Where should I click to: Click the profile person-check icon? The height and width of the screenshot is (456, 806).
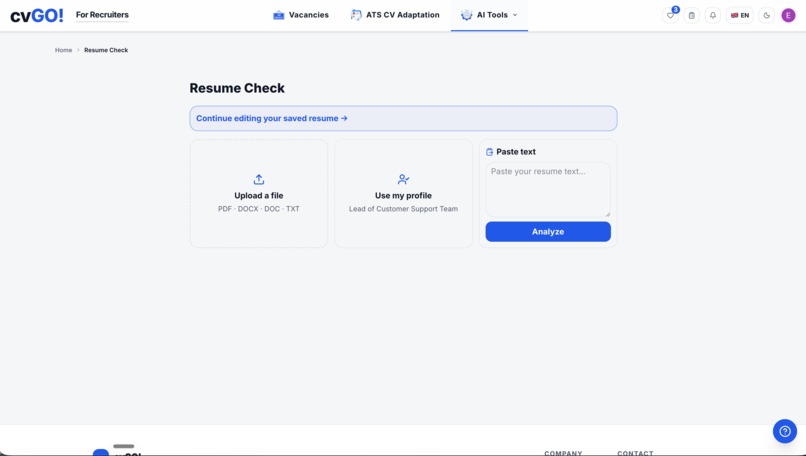pyautogui.click(x=404, y=179)
